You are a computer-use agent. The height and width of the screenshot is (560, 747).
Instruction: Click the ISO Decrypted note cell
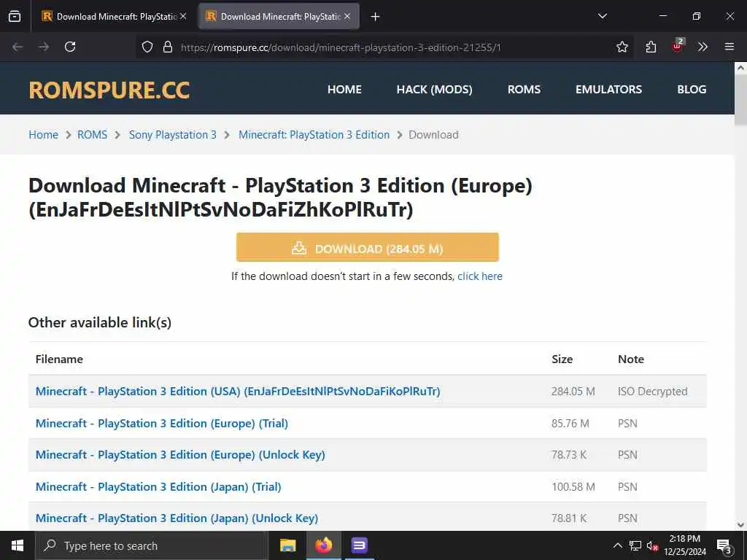653,392
